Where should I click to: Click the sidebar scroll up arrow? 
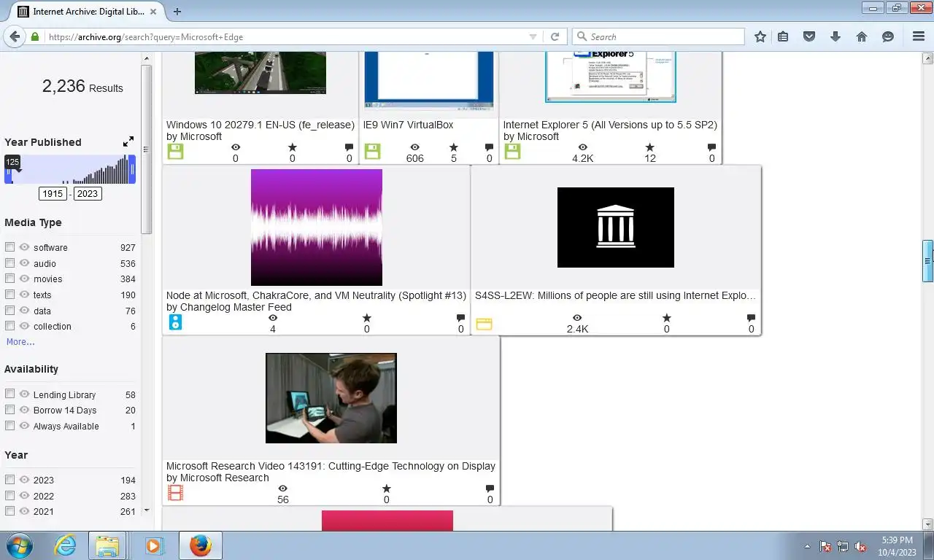[146, 58]
